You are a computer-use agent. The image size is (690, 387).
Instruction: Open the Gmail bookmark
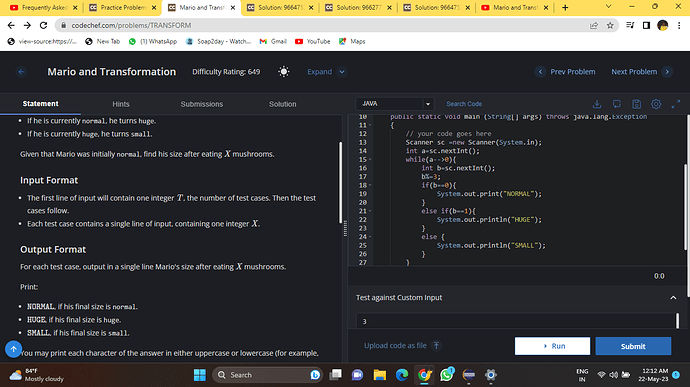coord(273,41)
